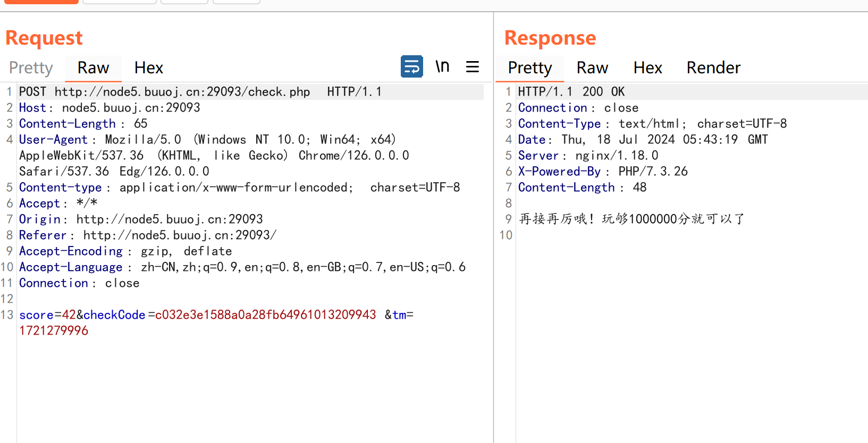Click the score parameter value 42
The image size is (868, 443).
(x=69, y=315)
